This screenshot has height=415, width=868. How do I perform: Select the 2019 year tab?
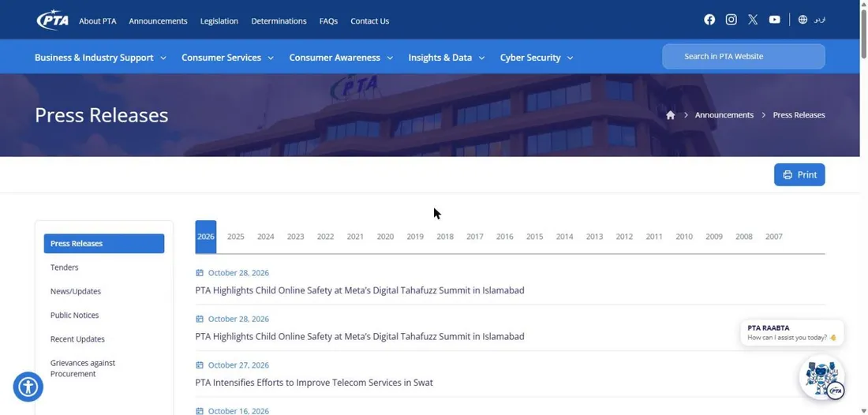pos(415,237)
